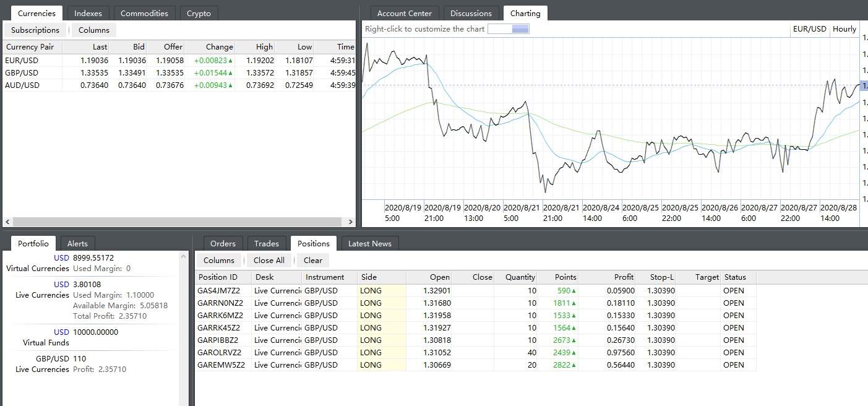Click the horizontal scrollbar in currencies panel

point(176,222)
